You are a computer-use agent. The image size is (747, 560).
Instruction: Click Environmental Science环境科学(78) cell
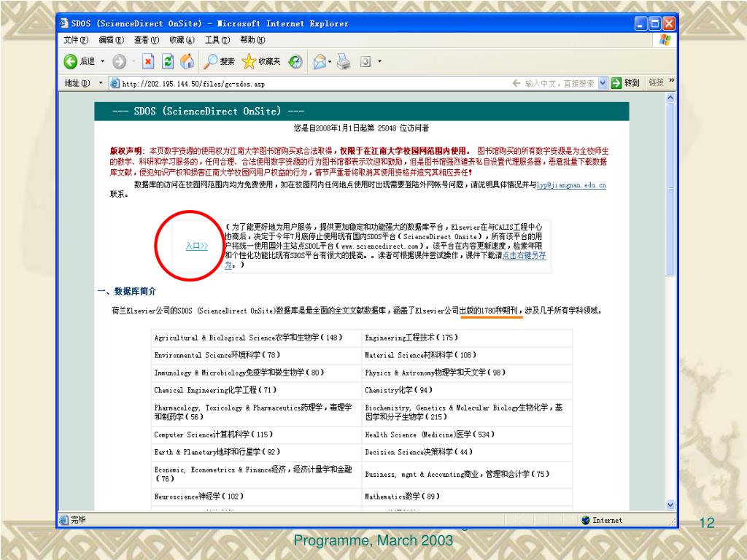click(x=256, y=355)
